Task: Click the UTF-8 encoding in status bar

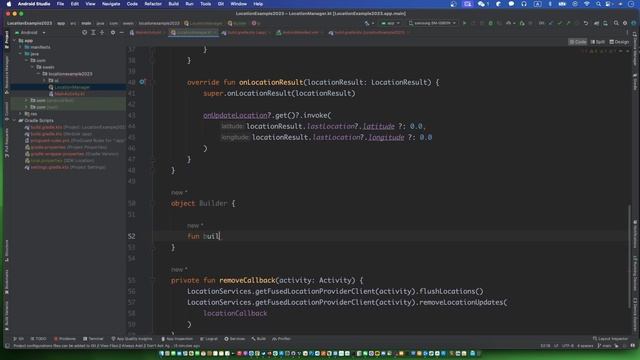Action: pyautogui.click(x=567, y=346)
